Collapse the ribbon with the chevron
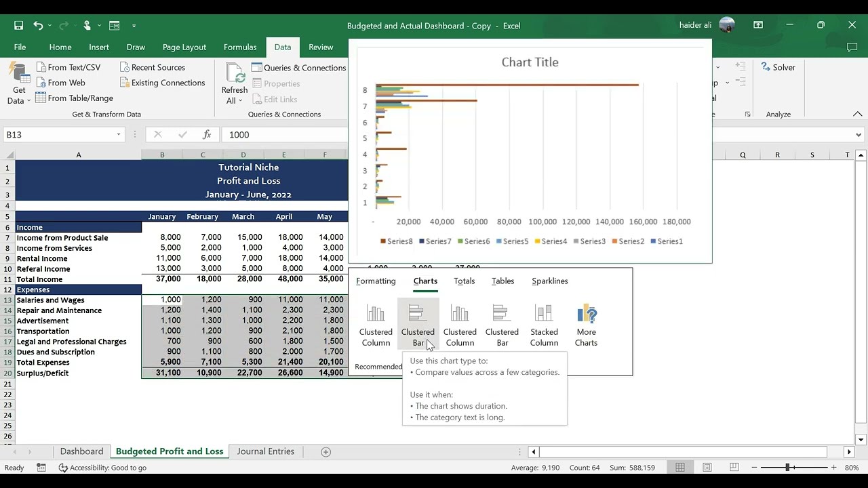This screenshot has height=488, width=868. (857, 114)
